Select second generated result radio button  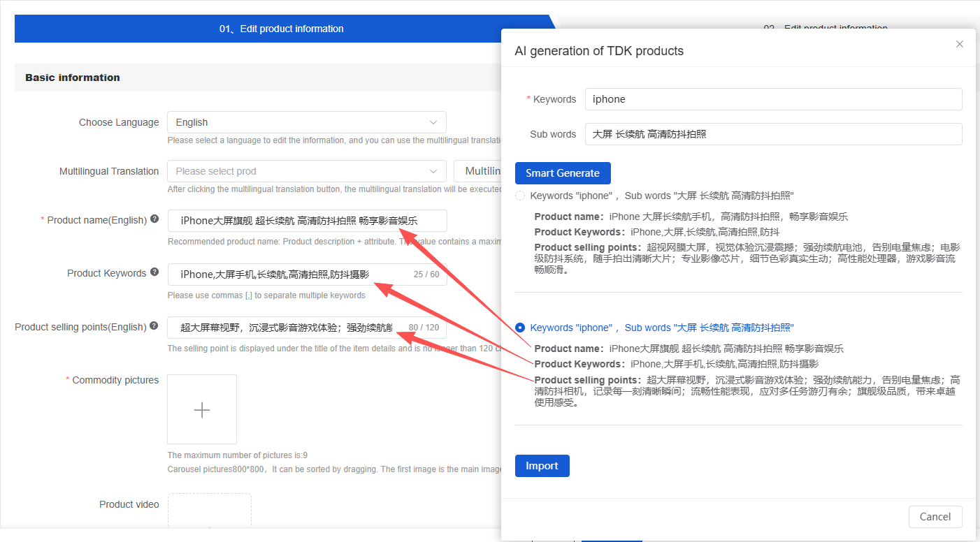click(520, 328)
